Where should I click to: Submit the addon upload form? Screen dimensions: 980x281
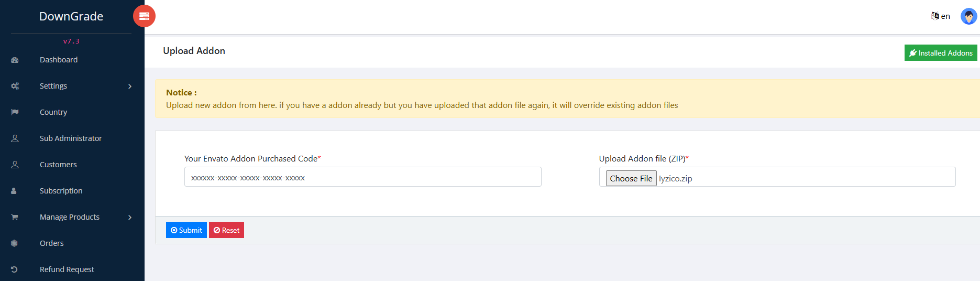(186, 230)
